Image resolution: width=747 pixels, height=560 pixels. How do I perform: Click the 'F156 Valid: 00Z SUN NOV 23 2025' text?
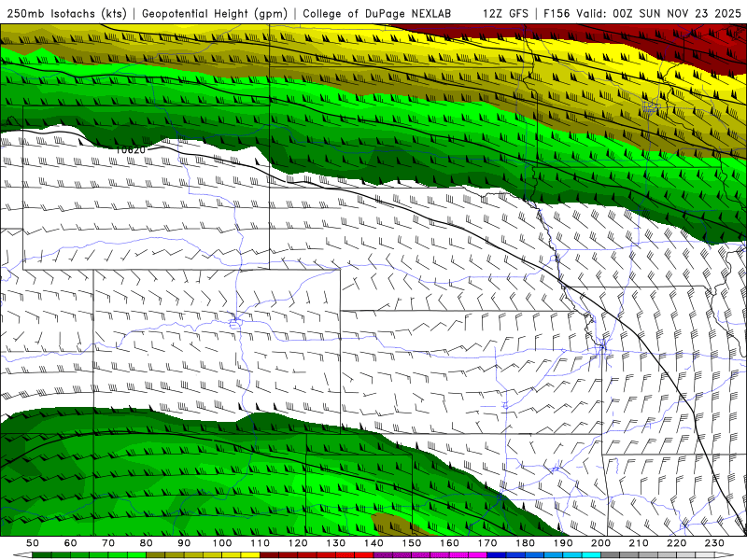click(x=642, y=13)
